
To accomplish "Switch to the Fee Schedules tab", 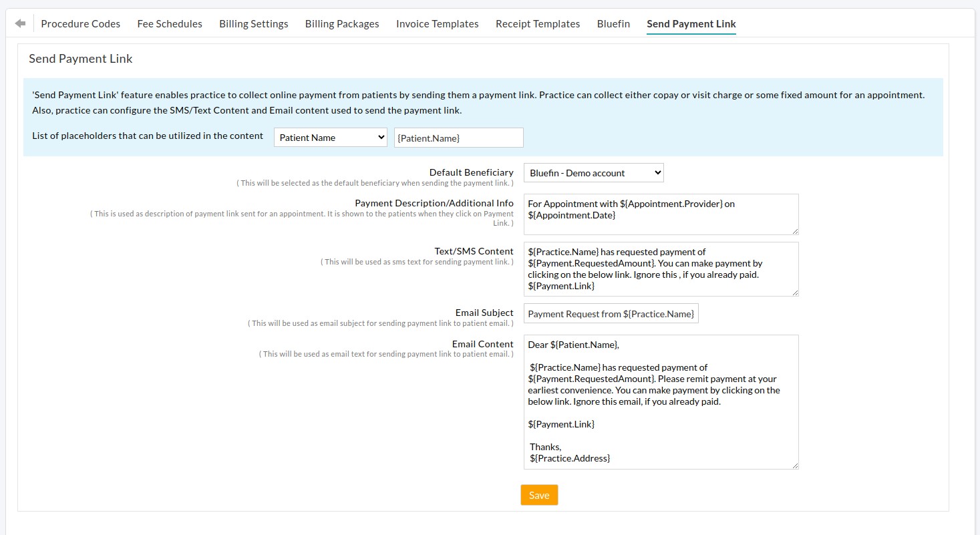I will 170,24.
